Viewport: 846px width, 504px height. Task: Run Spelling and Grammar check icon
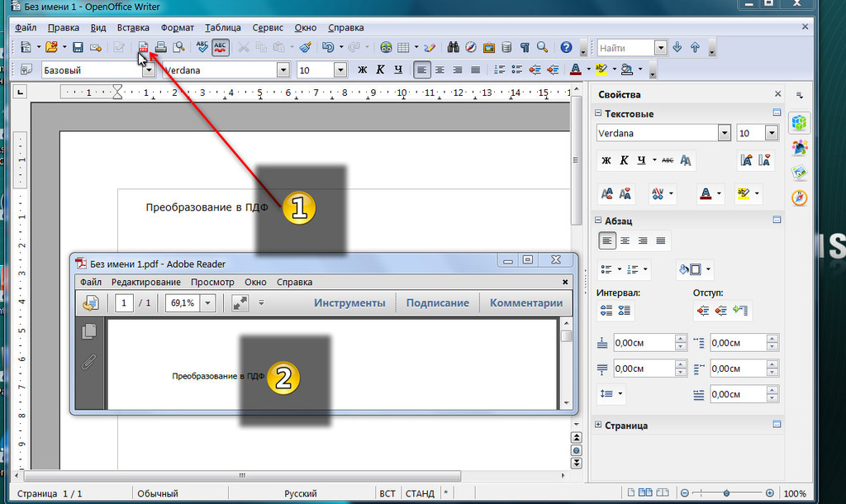202,47
